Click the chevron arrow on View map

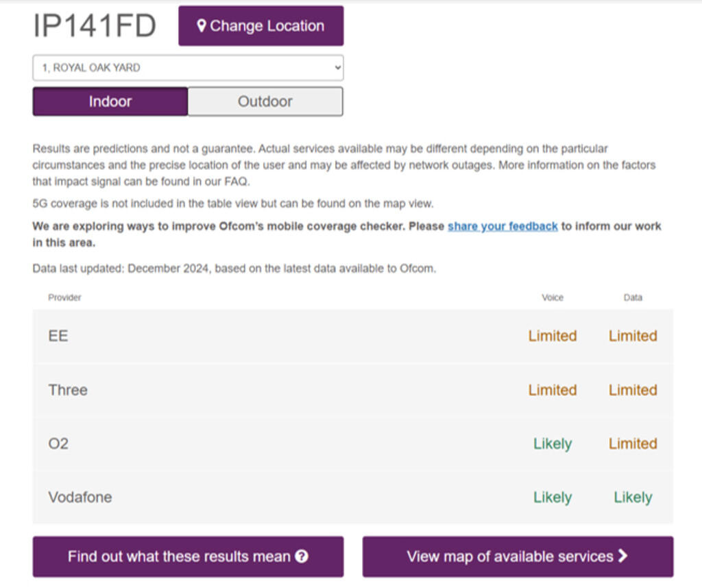[x=622, y=556]
